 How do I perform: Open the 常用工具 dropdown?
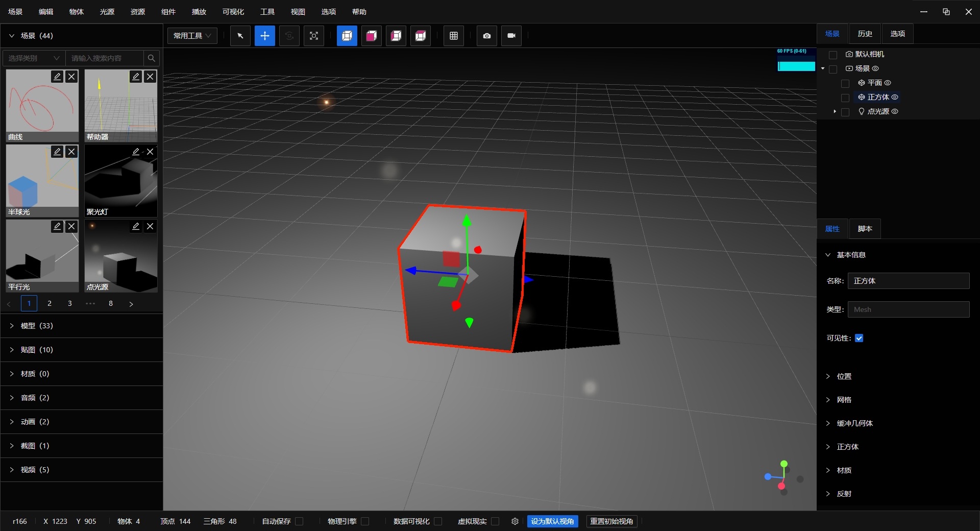(192, 36)
